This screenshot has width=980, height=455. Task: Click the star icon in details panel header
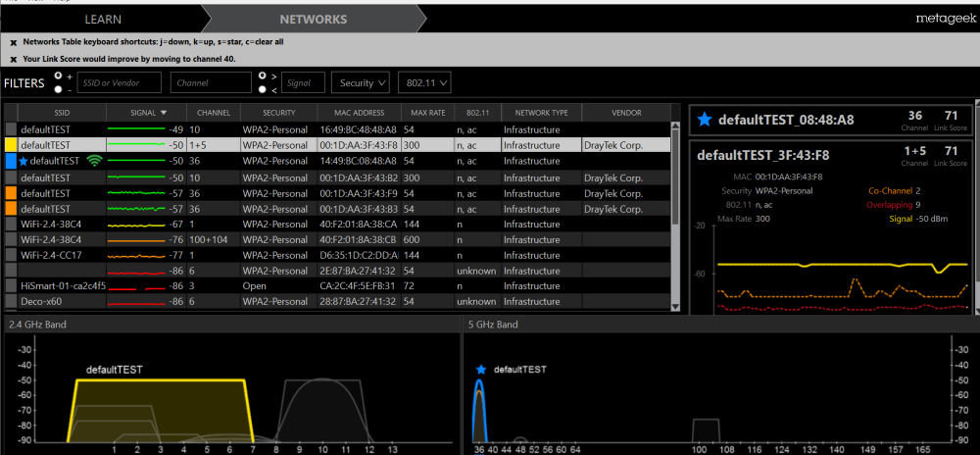[x=704, y=121]
